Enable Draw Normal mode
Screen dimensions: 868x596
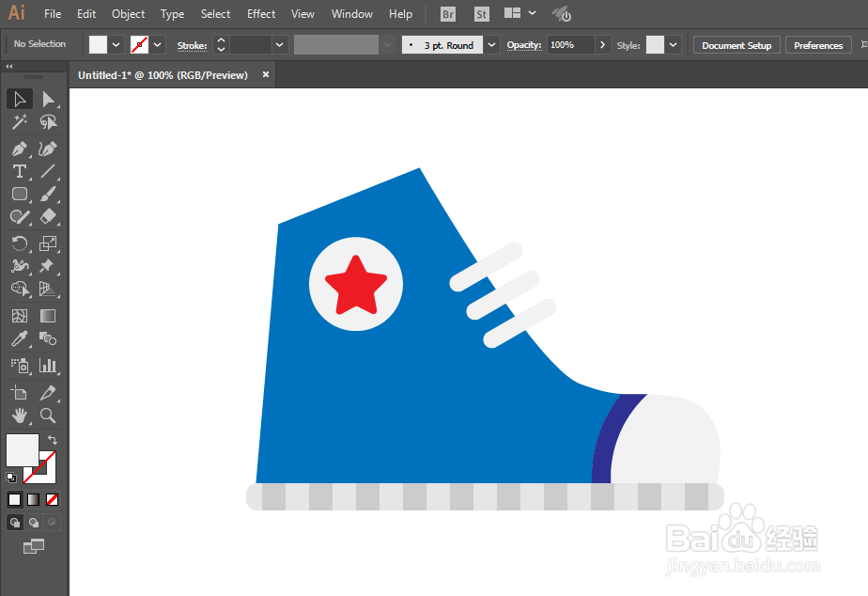click(x=15, y=523)
